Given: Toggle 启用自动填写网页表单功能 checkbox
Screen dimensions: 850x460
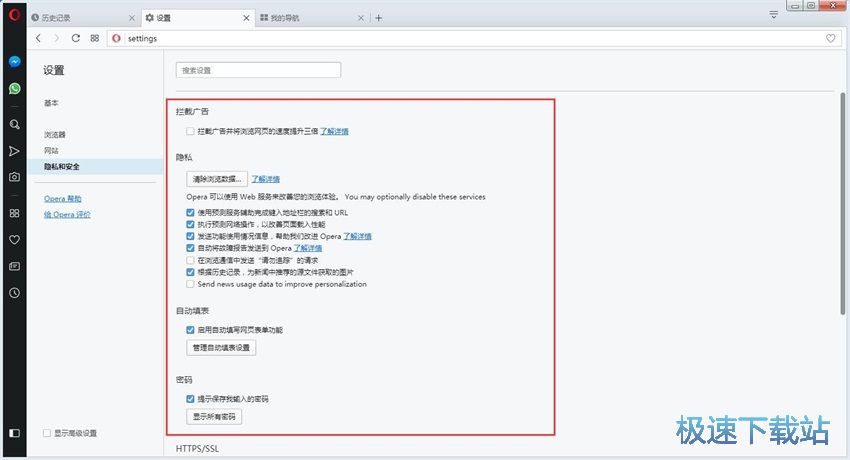Looking at the screenshot, I should coord(190,330).
